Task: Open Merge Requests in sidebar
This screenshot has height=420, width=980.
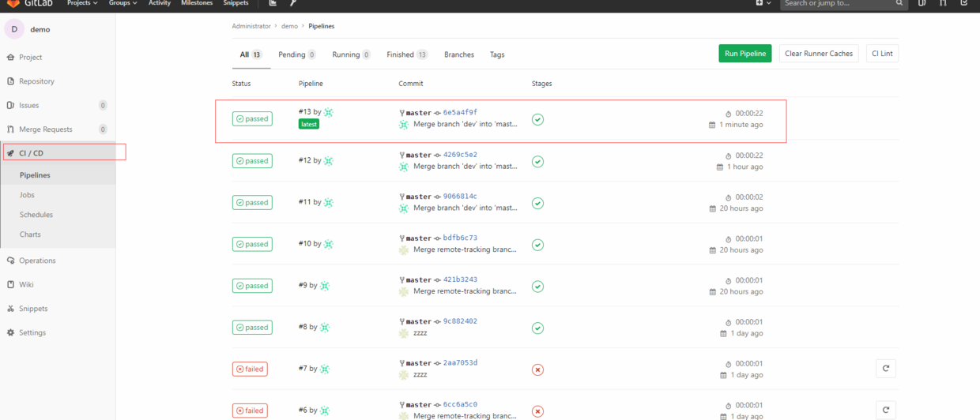Action: coord(45,129)
